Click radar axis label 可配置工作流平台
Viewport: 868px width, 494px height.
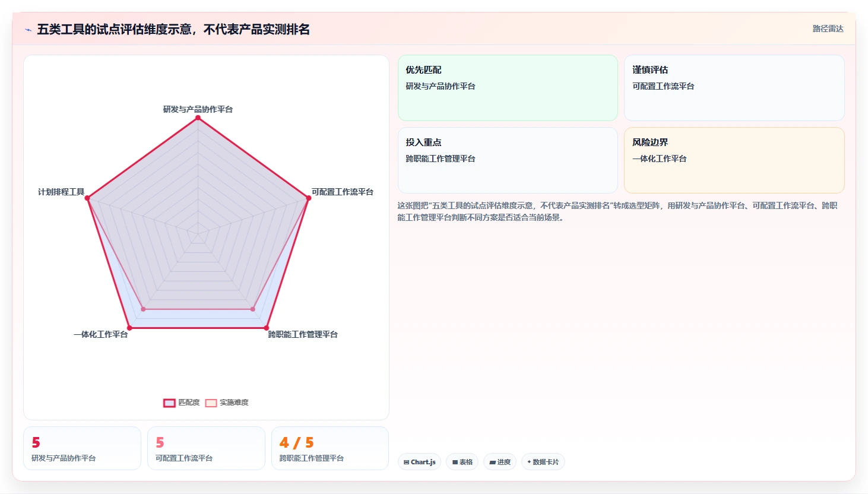(x=343, y=192)
